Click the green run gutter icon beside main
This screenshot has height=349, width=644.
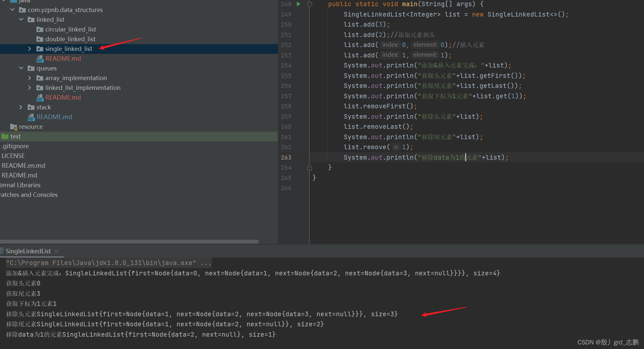[x=298, y=4]
